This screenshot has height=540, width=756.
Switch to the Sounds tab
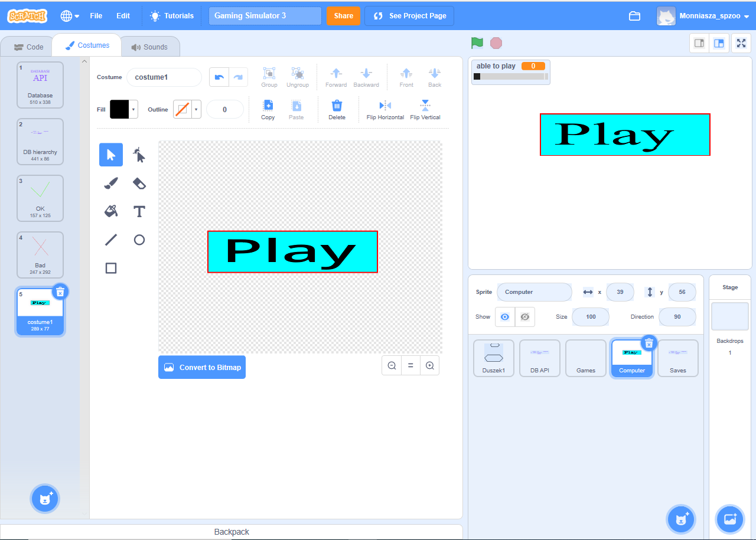tap(149, 47)
